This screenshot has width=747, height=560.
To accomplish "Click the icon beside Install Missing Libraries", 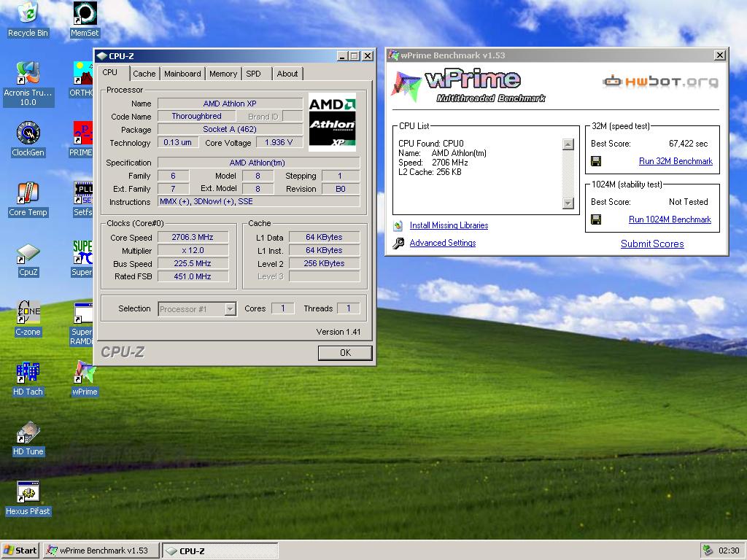I will point(398,226).
